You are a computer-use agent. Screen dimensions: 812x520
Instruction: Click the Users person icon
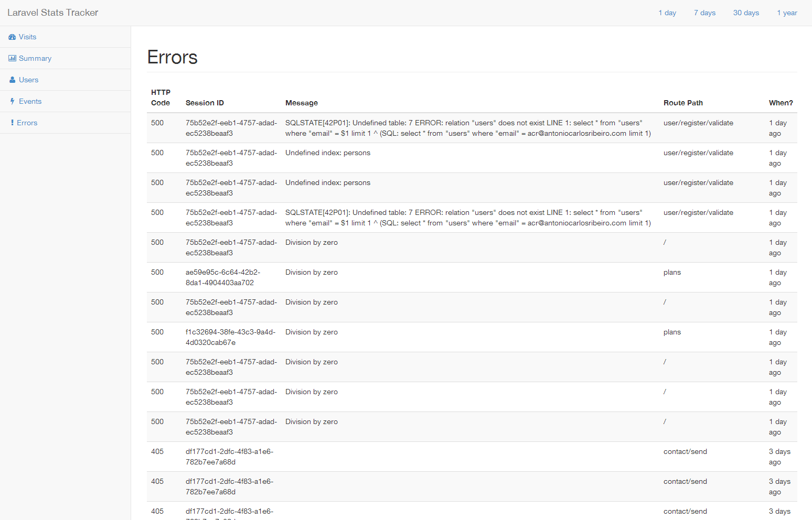[13, 80]
